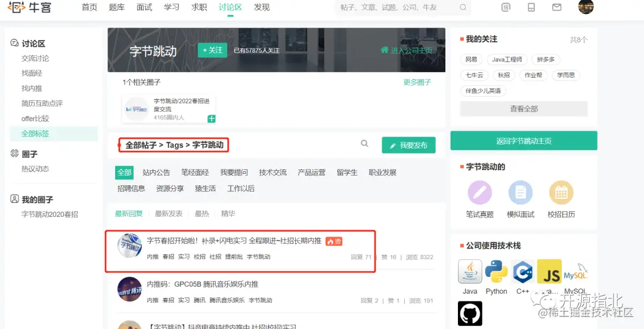Viewport: 644px width, 329px height.
Task: Sort by 最热
Action: pyautogui.click(x=202, y=213)
